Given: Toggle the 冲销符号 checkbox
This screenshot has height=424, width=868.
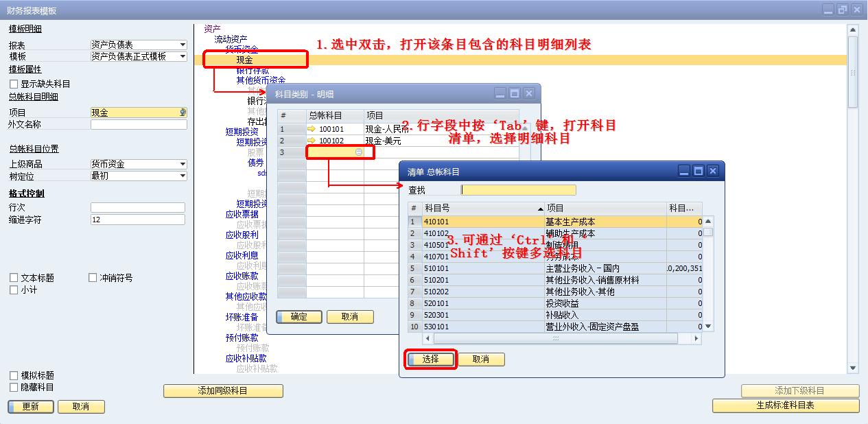Looking at the screenshot, I should (x=93, y=278).
